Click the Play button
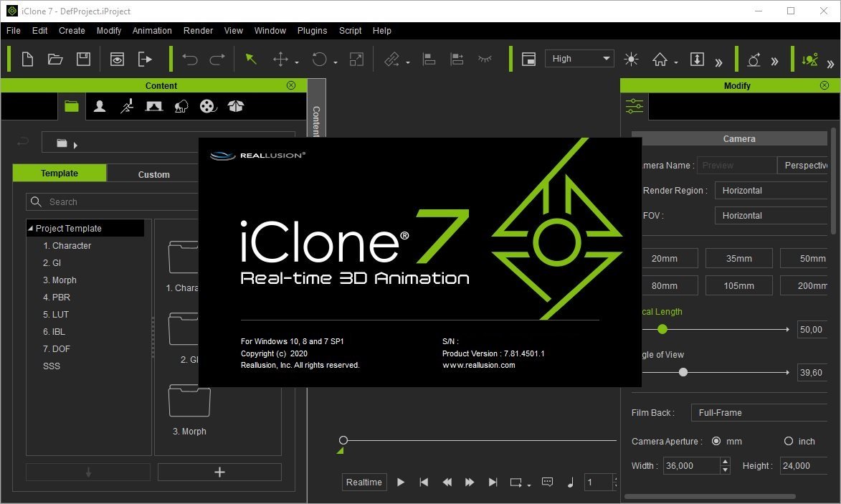 click(x=401, y=482)
